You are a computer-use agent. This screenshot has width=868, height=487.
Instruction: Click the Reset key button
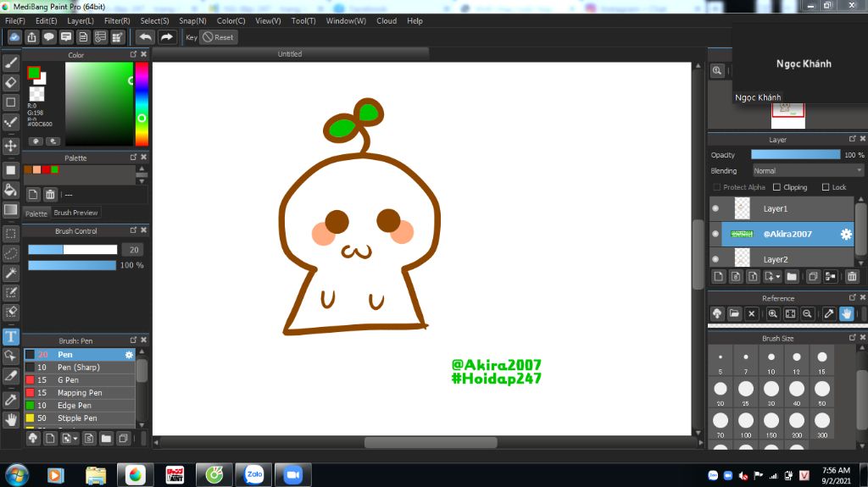tap(218, 37)
